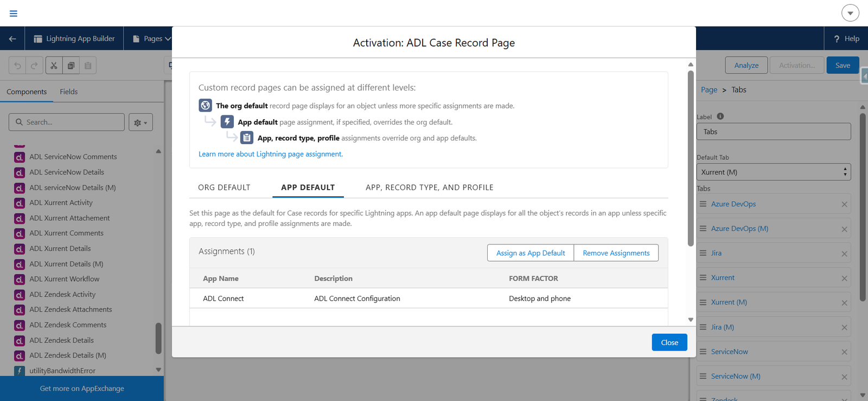Open Learn more about Lightning page assignment

pos(271,154)
